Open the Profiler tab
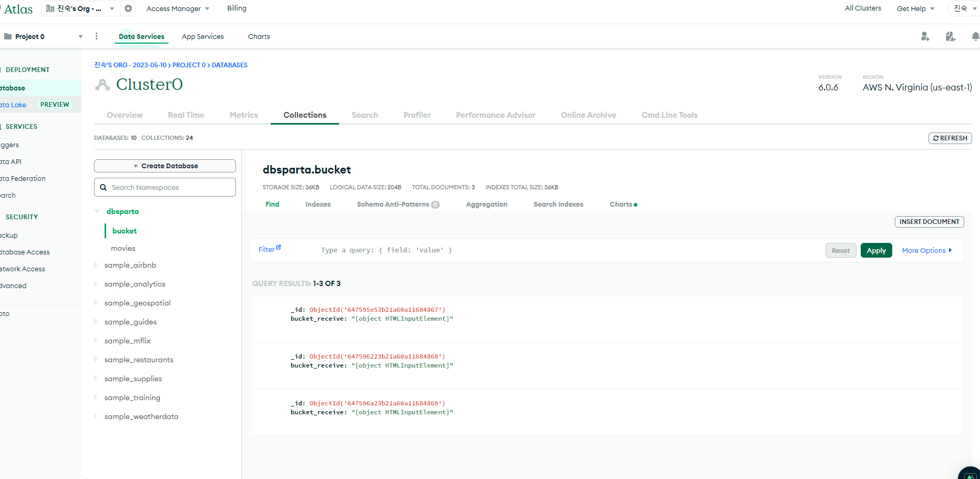Screen dimensions: 980x479 tap(417, 115)
